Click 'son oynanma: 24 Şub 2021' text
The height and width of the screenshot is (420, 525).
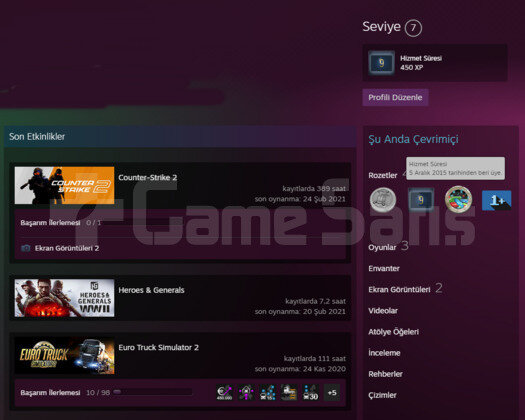(300, 199)
